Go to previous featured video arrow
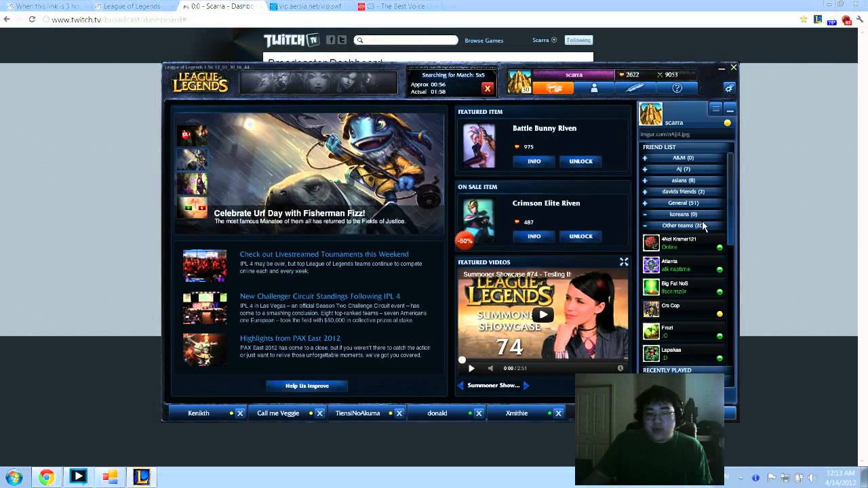The height and width of the screenshot is (488, 868). pyautogui.click(x=460, y=386)
